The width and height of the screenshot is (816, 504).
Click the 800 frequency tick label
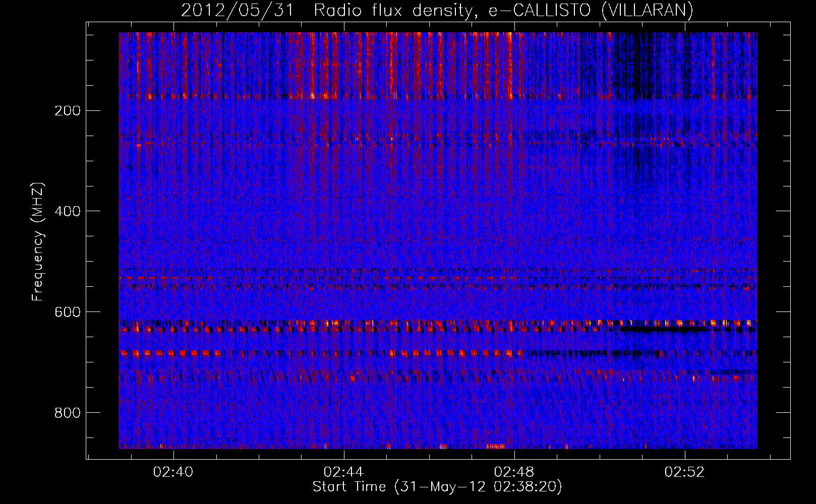pos(68,413)
